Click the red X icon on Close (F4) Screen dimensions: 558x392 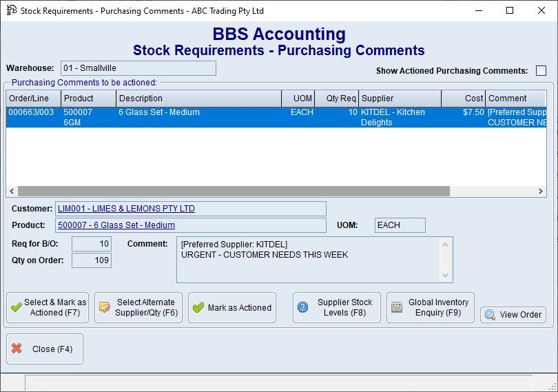click(17, 349)
